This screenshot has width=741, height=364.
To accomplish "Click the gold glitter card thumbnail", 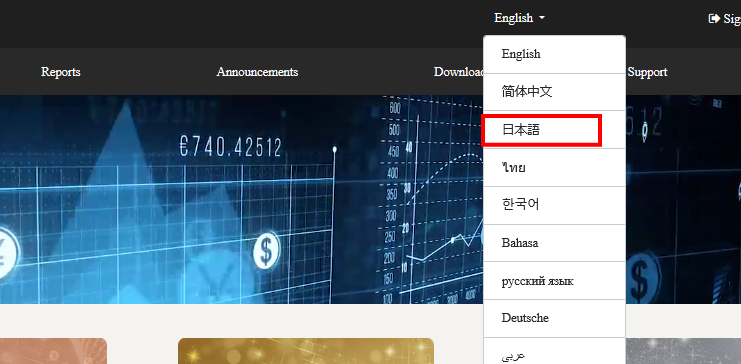I will pos(306,351).
